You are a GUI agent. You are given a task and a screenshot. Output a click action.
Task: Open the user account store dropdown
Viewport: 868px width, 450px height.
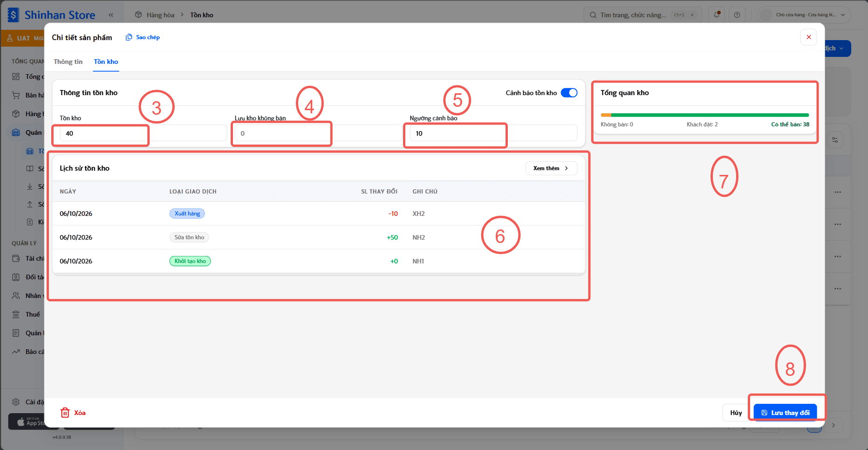pos(804,15)
